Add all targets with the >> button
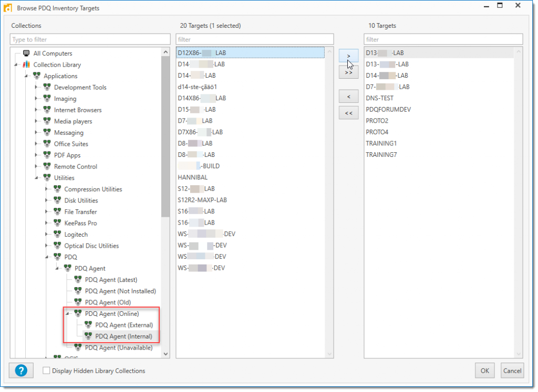538x392 pixels. tap(349, 72)
